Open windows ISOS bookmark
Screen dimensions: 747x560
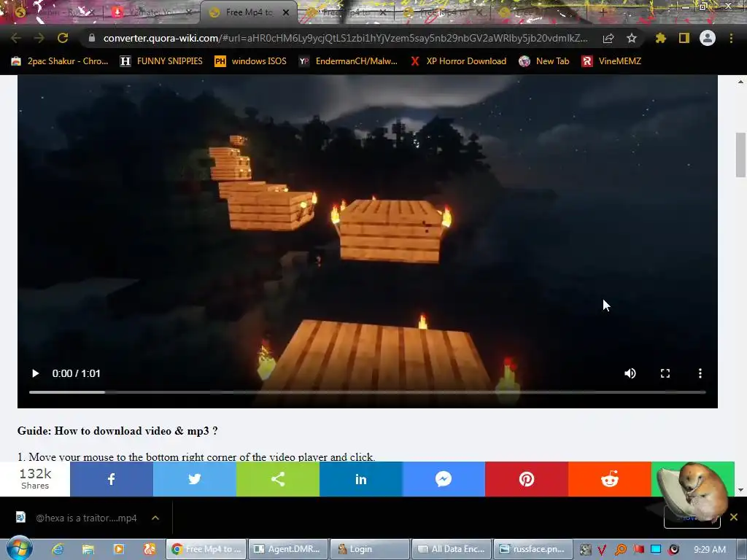coord(251,61)
